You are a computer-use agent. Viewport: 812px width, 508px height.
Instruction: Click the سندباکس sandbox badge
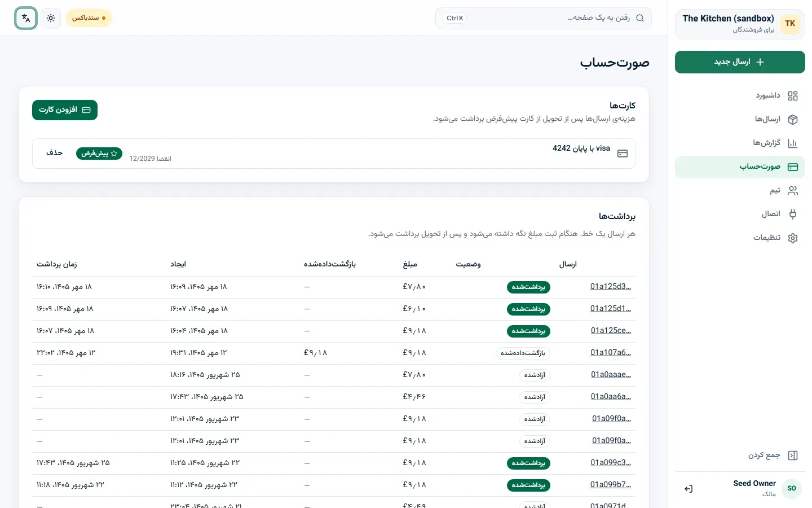[89, 18]
